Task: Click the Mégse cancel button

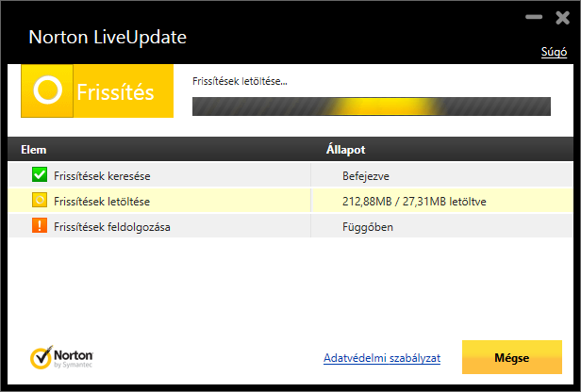Action: point(512,357)
